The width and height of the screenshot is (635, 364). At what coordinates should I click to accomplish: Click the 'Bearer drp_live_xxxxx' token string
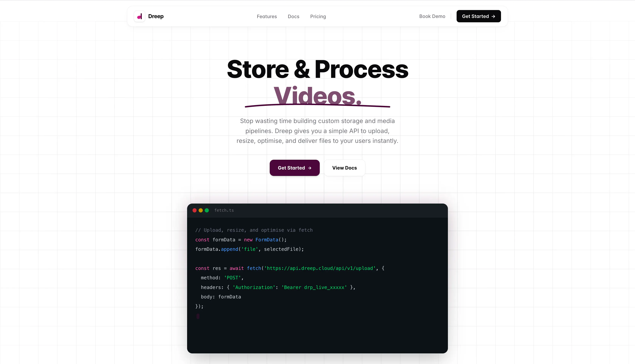click(314, 287)
